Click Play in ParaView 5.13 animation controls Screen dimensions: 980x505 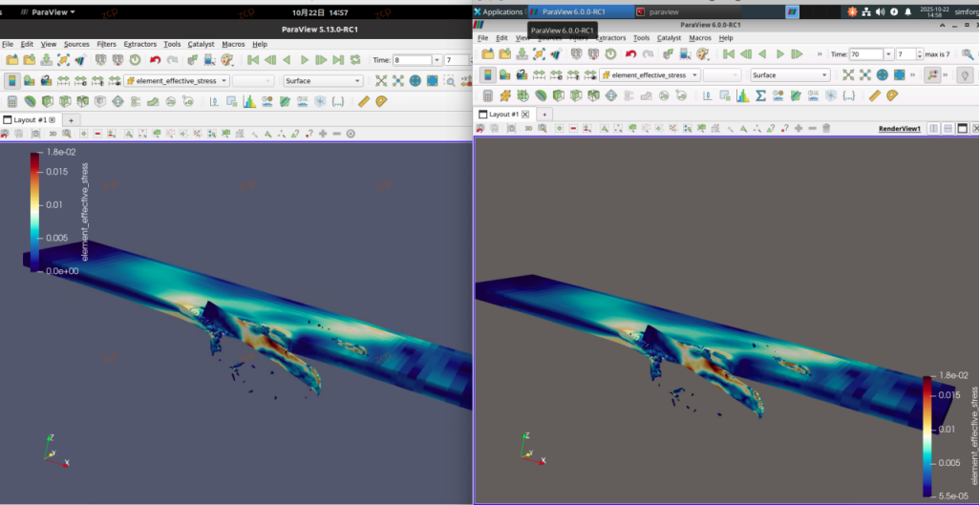pos(305,60)
